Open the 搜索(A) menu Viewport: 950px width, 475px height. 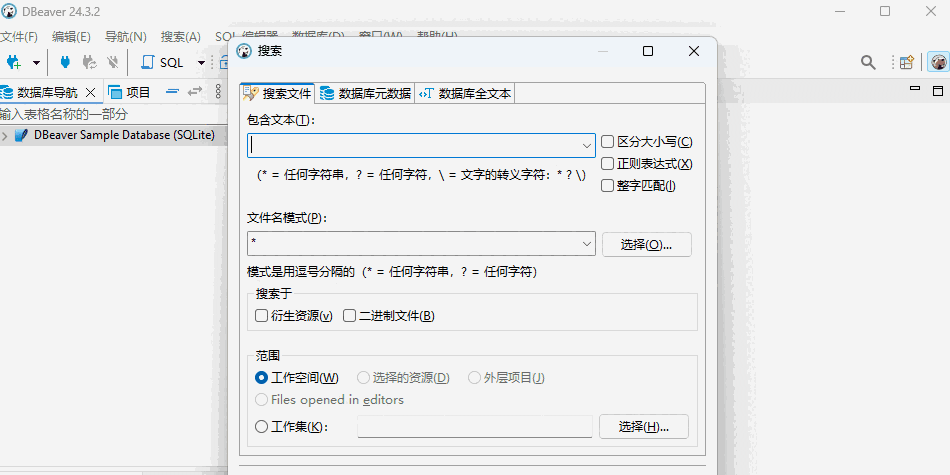coord(181,37)
